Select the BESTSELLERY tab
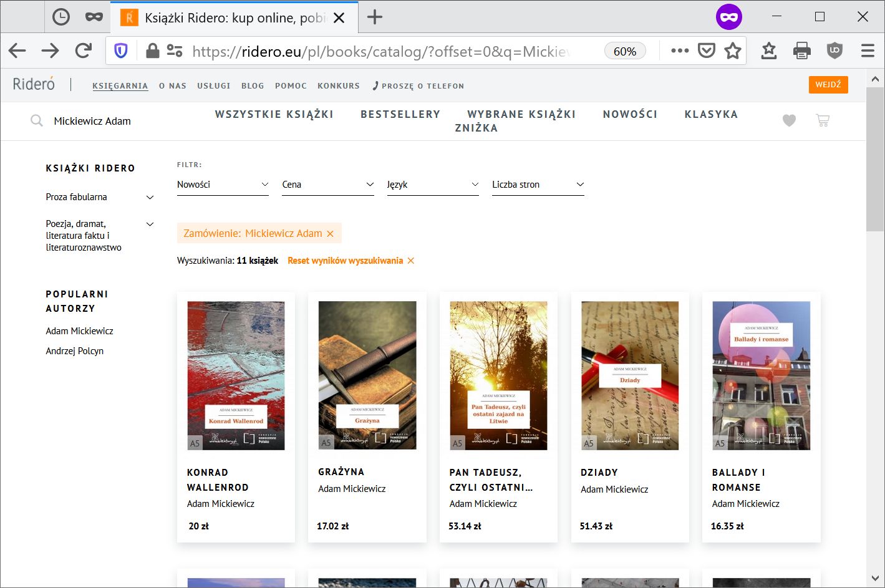Image resolution: width=885 pixels, height=588 pixels. [x=400, y=114]
